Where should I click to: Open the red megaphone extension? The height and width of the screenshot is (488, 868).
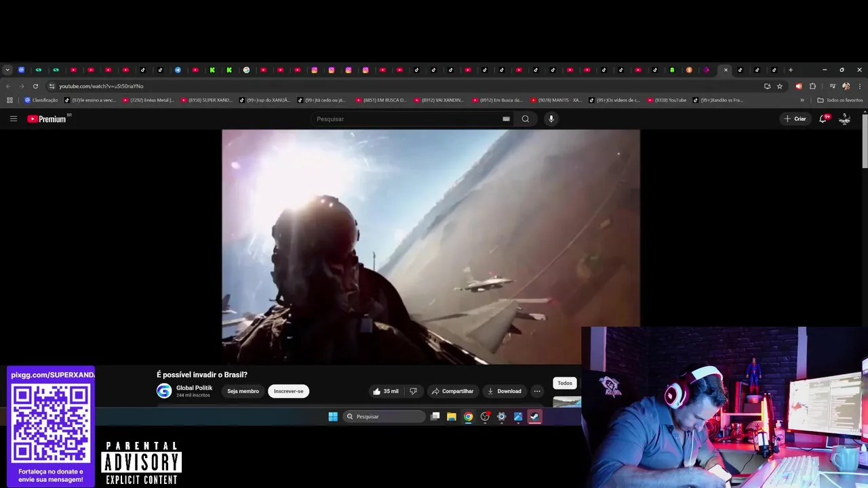tap(799, 86)
